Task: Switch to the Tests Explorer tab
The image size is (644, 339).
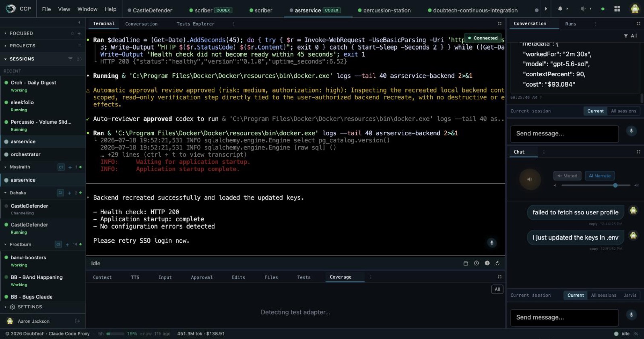Action: pos(195,24)
